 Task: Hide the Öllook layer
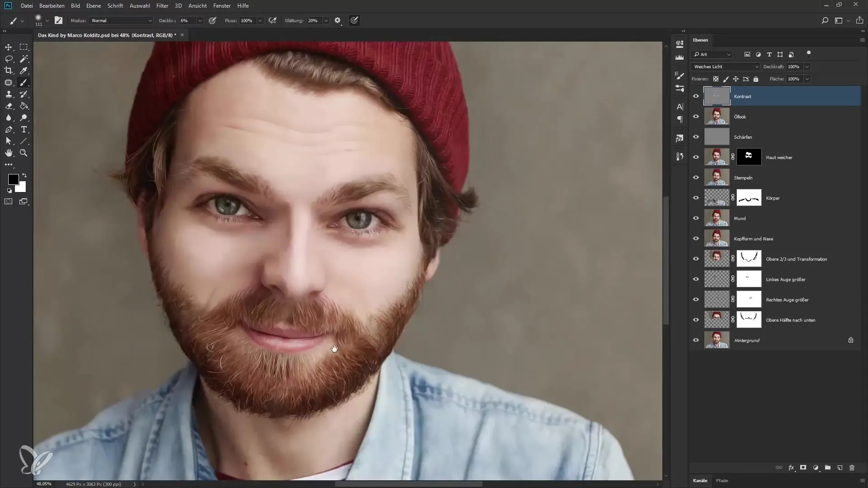point(696,117)
